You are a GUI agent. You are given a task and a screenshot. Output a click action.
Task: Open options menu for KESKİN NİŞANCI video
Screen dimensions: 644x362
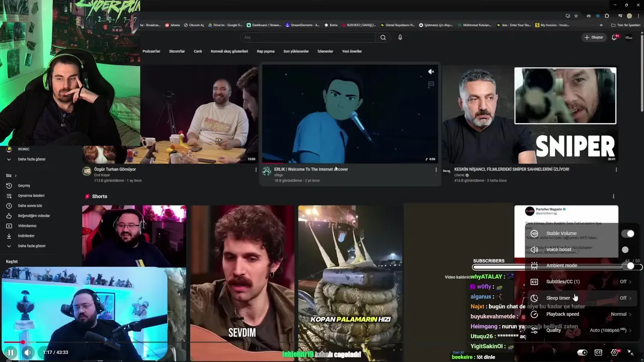[x=616, y=170]
